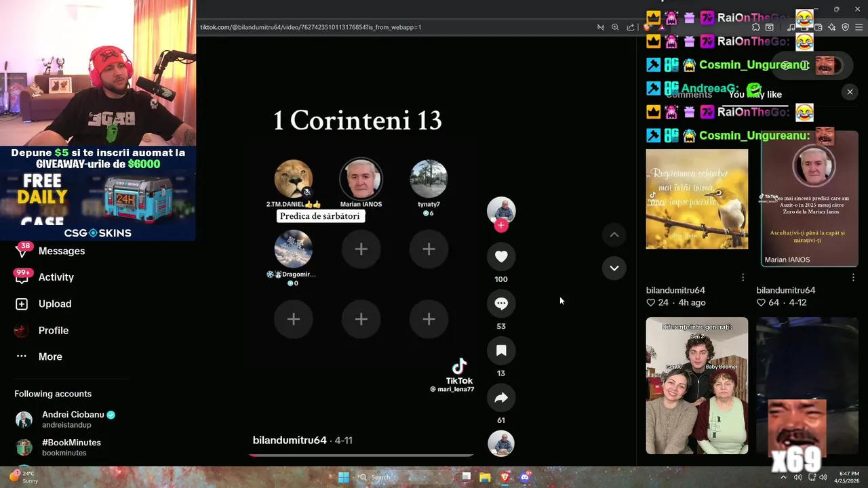The image size is (868, 488).
Task: Open options for the video liked 24 times
Action: click(743, 277)
